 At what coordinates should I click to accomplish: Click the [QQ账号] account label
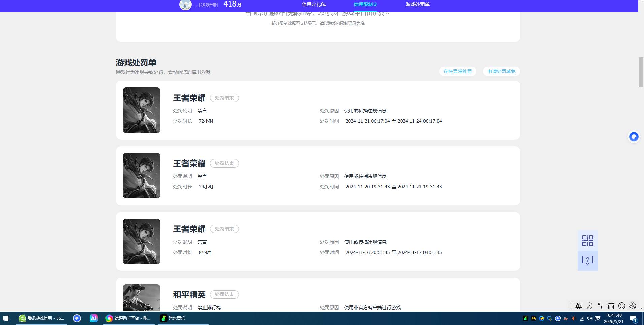208,5
